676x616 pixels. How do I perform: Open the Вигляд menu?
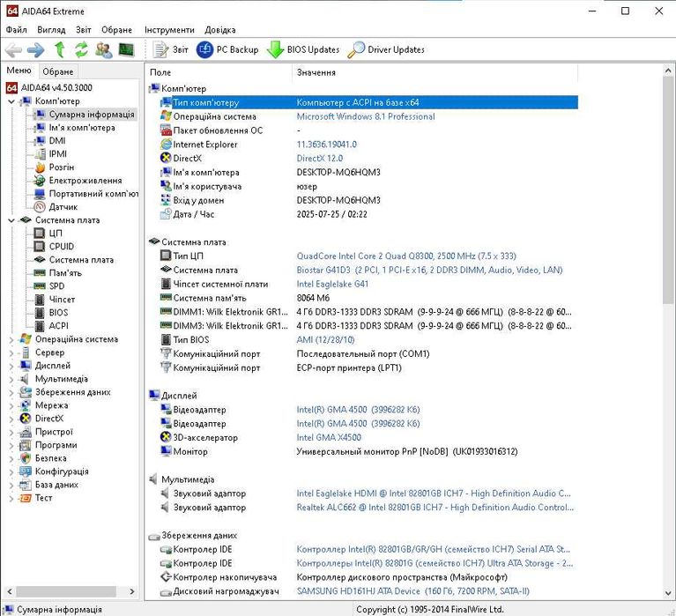tap(51, 30)
